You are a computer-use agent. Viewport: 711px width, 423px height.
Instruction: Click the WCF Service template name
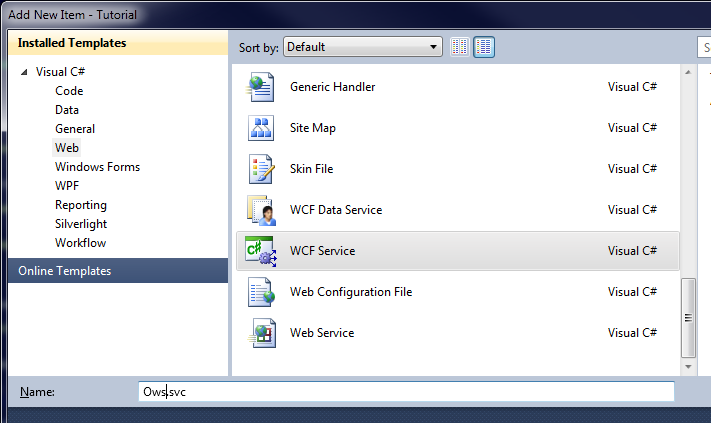tap(322, 251)
